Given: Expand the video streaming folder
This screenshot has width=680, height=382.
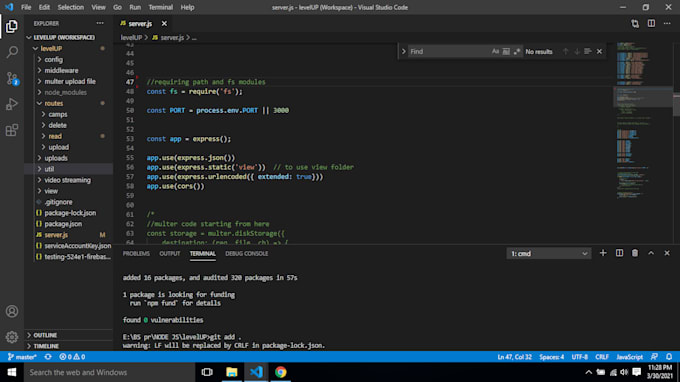Looking at the screenshot, I should (69, 180).
